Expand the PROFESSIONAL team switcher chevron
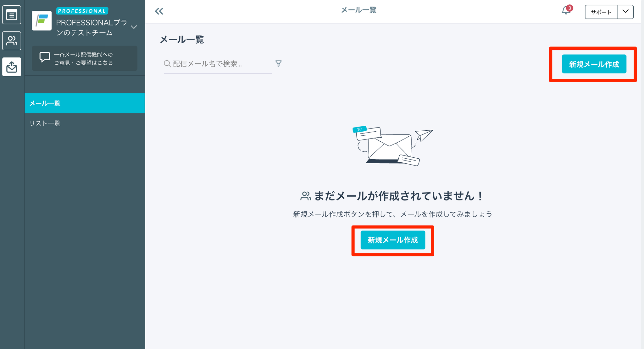Screen dimensions: 644x349 coord(134,27)
